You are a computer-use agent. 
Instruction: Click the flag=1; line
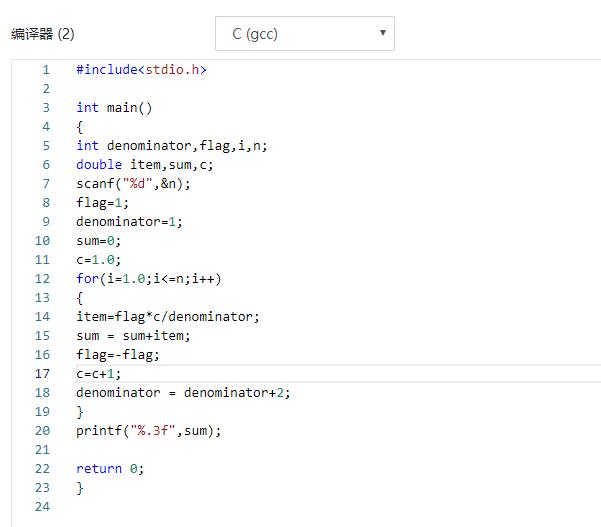coord(102,203)
